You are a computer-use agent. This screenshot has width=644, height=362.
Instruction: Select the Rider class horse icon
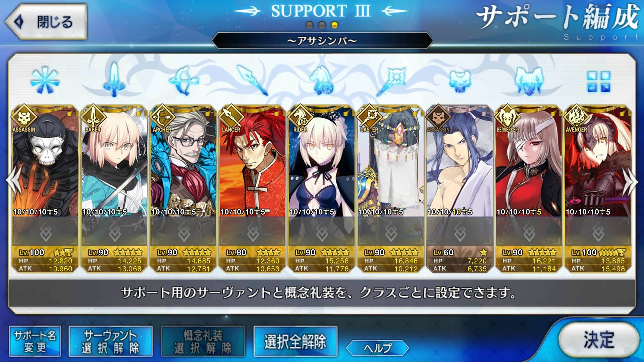coord(322,80)
